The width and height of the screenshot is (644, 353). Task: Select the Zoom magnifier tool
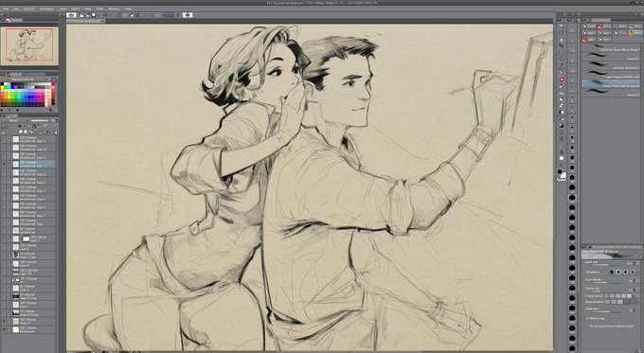pos(562,26)
